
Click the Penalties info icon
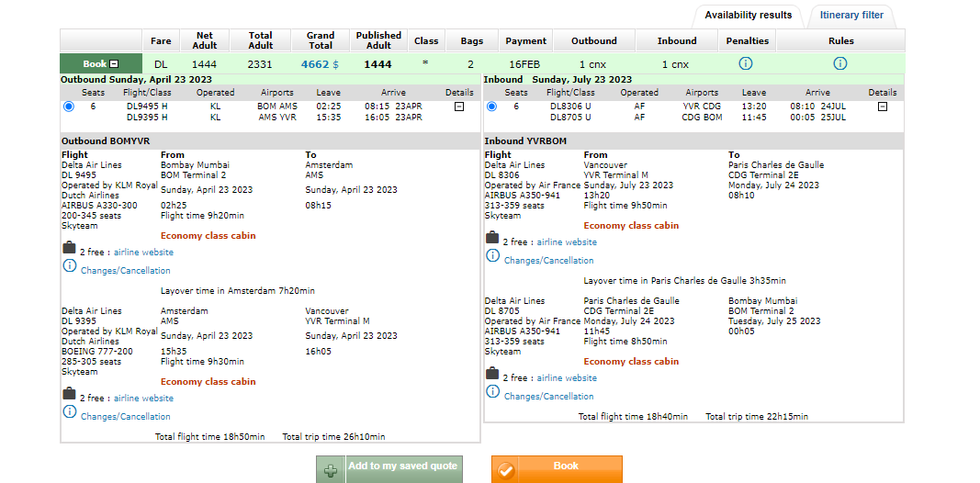746,64
